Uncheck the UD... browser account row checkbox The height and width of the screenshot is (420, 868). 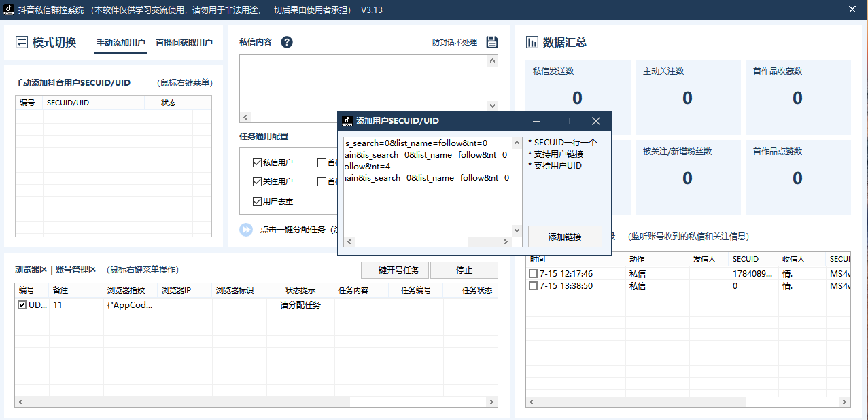coord(22,305)
